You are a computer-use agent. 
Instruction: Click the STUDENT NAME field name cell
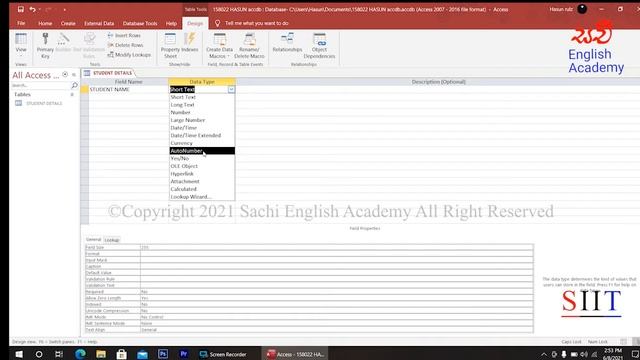pos(128,89)
